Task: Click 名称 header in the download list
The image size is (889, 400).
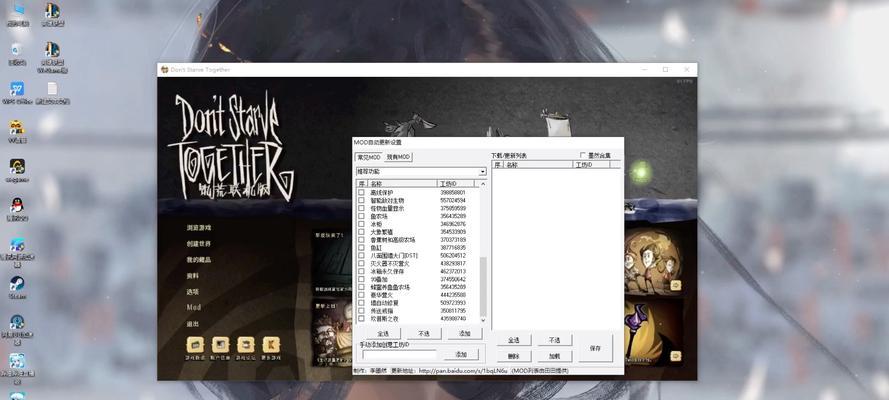Action: [x=538, y=164]
